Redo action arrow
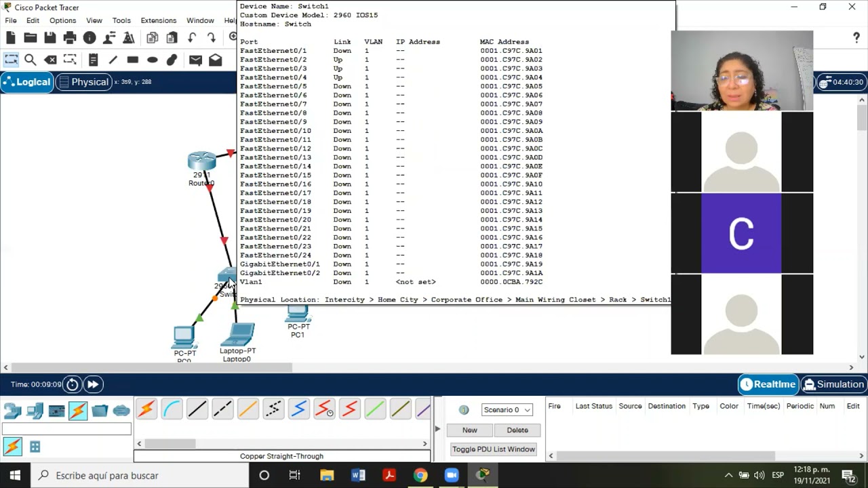The image size is (868, 488). 212,37
